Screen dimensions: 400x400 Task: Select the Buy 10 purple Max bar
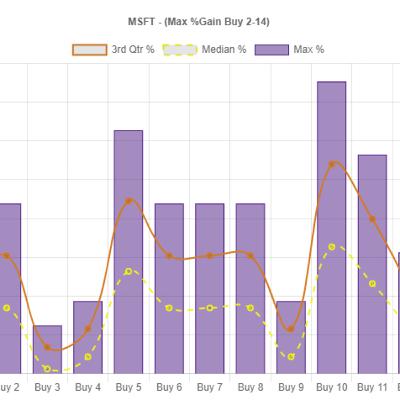click(332, 227)
